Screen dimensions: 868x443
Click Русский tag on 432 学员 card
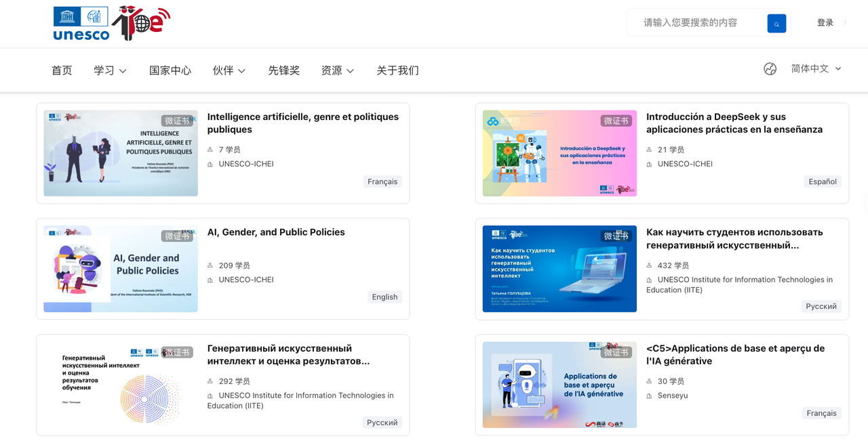[x=821, y=306]
